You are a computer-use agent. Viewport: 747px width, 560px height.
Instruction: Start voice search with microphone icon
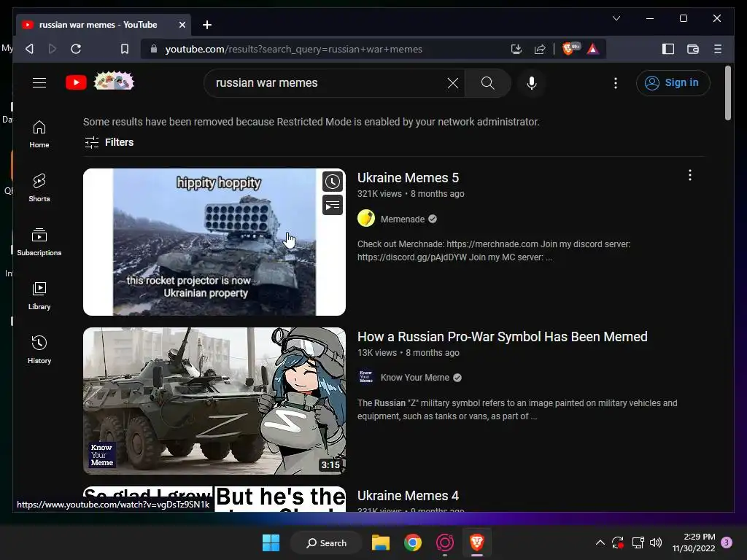(x=532, y=83)
